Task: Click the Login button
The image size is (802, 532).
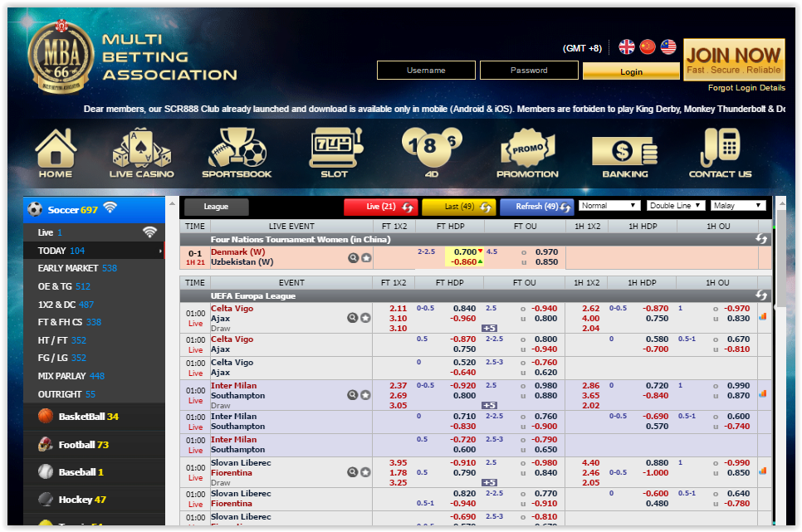Action: click(631, 71)
